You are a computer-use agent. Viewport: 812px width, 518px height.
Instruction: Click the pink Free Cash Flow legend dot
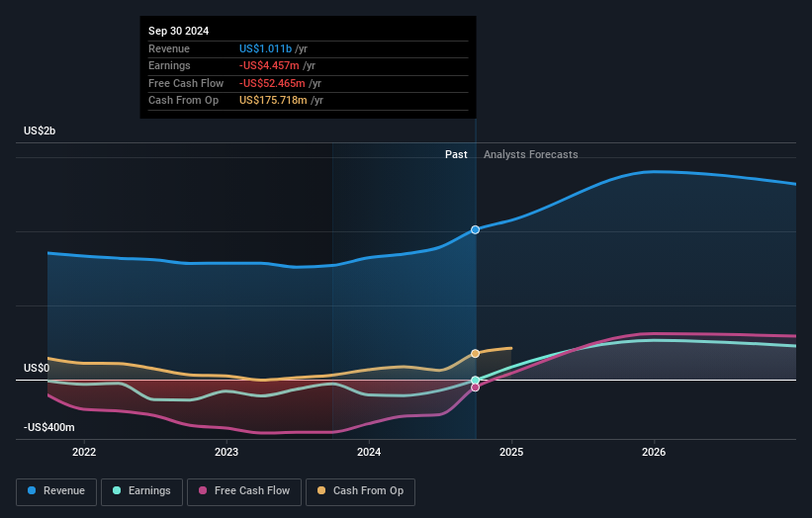[x=203, y=490]
